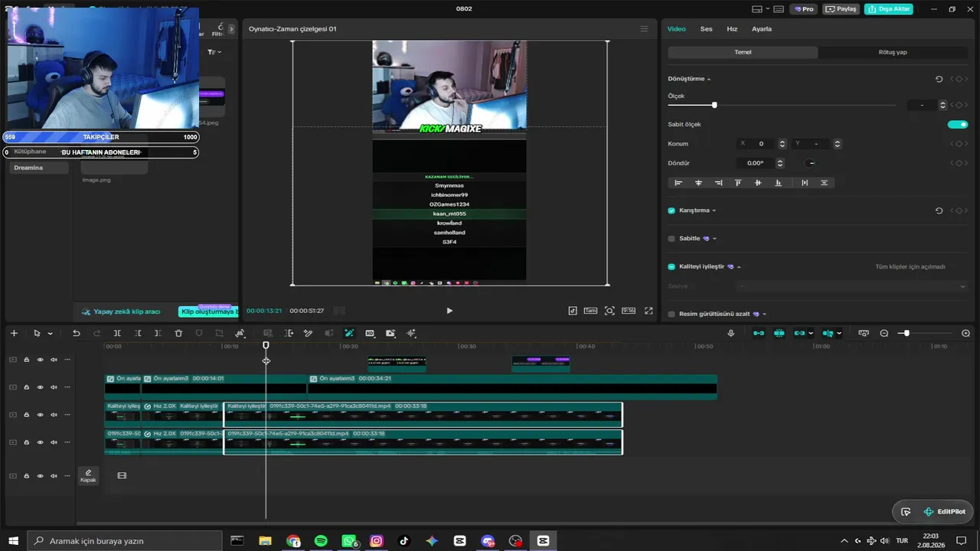Hide the top timeline track with its eye icon
Image resolution: width=980 pixels, height=551 pixels.
click(40, 360)
